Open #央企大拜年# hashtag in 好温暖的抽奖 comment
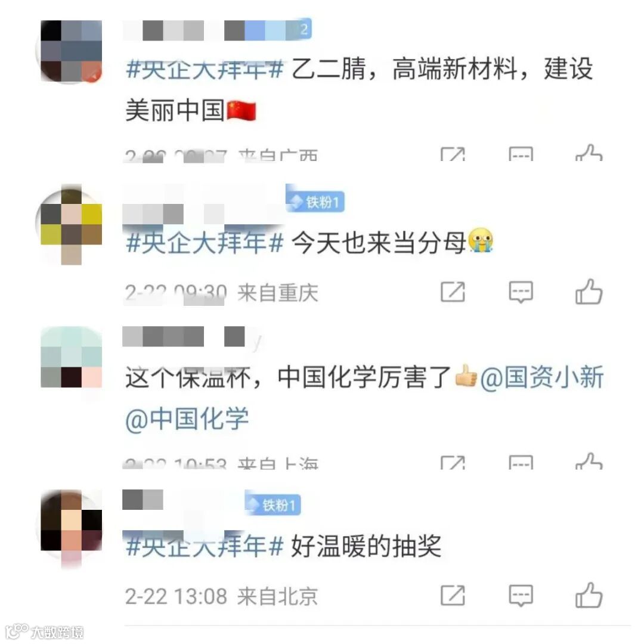644x644 pixels. pos(205,546)
